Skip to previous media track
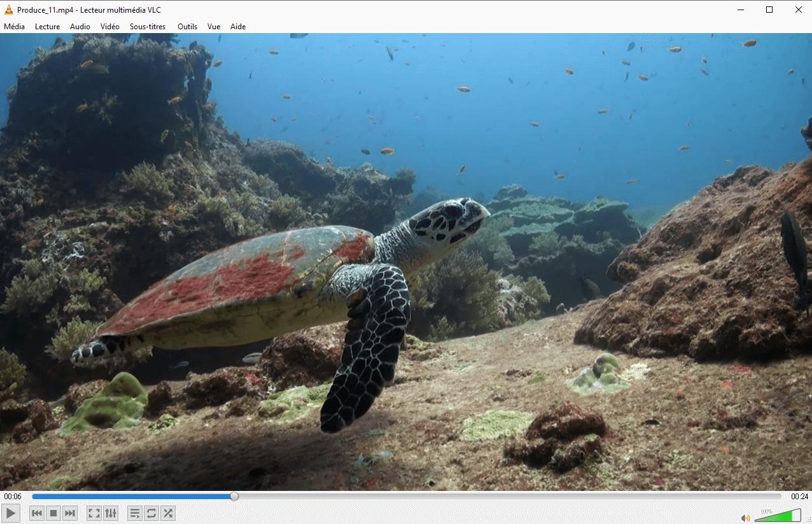The width and height of the screenshot is (812, 524). click(37, 513)
